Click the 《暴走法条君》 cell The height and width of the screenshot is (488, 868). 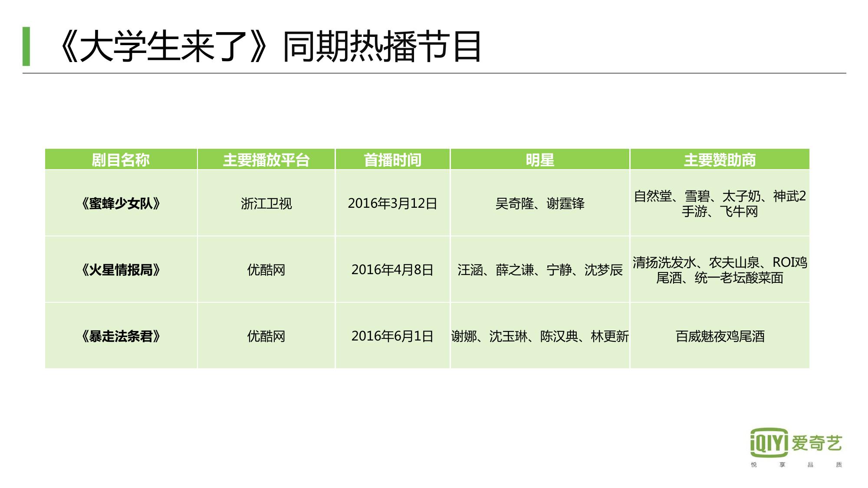pyautogui.click(x=121, y=336)
